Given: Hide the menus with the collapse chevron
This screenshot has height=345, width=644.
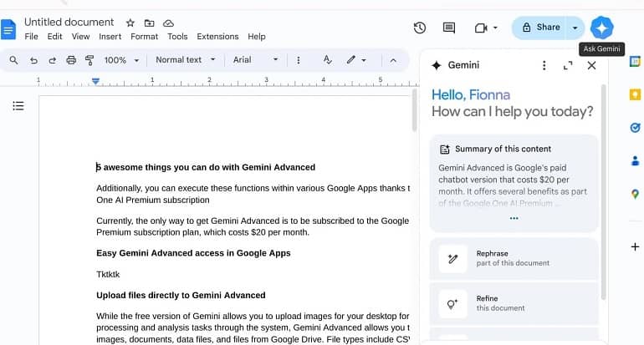Looking at the screenshot, I should point(393,60).
